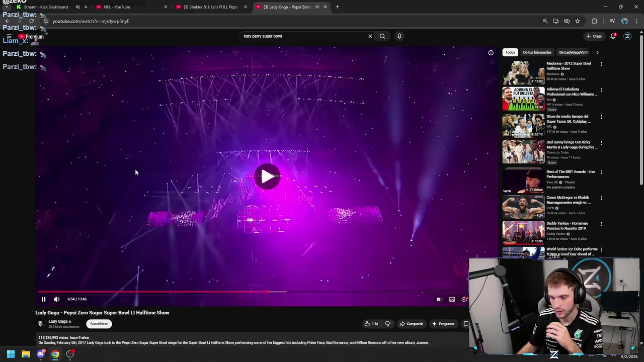Show more filter chips with the arrow

(x=597, y=52)
